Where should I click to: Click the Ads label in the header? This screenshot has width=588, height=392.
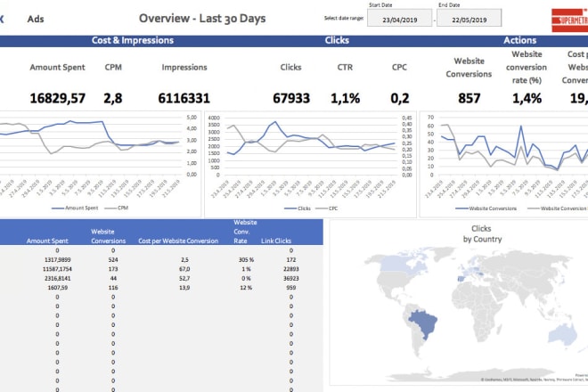(36, 19)
